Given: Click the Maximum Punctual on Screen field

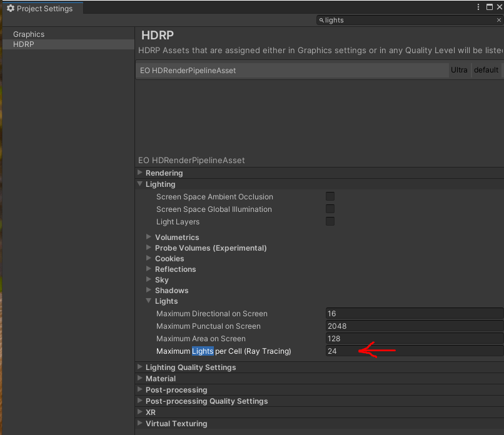Looking at the screenshot, I should click(x=414, y=326).
